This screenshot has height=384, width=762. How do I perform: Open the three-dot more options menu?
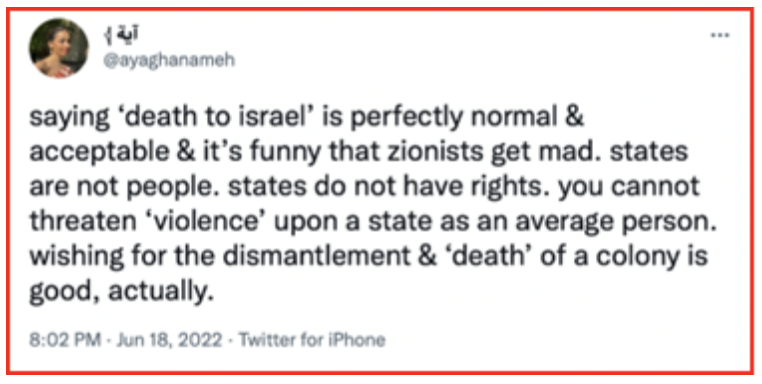[720, 35]
